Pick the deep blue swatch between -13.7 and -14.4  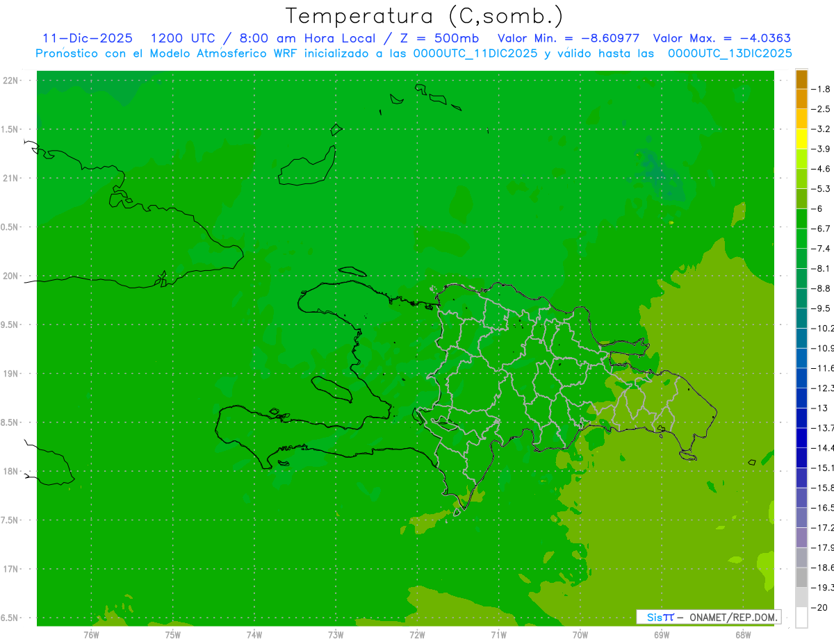click(801, 438)
